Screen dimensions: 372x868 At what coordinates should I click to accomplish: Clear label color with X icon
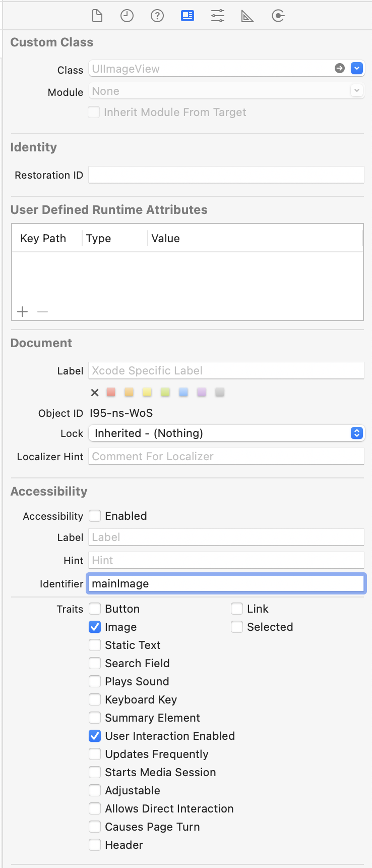(95, 393)
